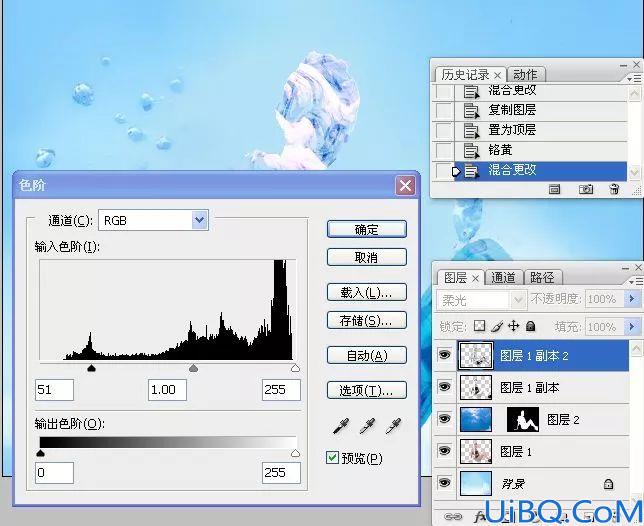Click the output shadow field showing 0
Viewport: 644px width, 526px height.
54,473
